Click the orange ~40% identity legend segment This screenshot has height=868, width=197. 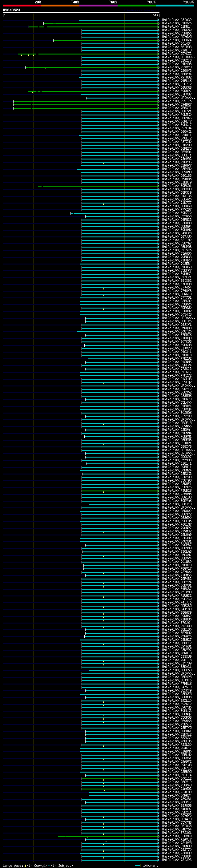(60, 6)
